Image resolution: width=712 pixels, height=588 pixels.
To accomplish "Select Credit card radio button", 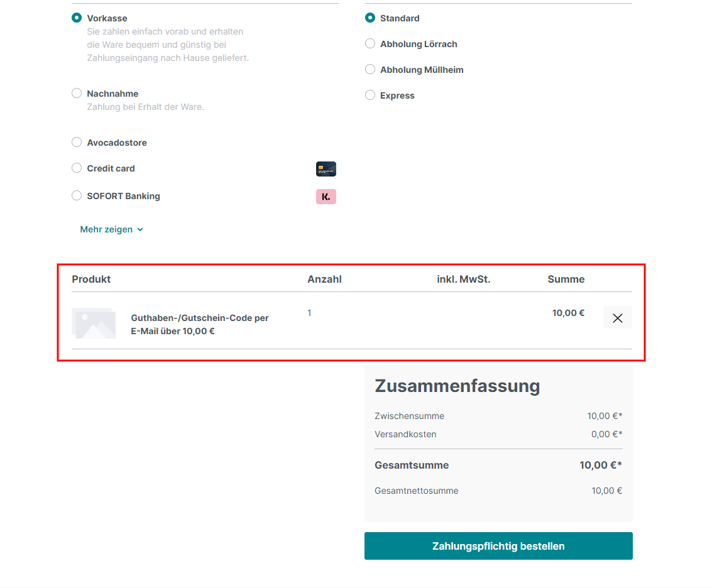I will (77, 168).
